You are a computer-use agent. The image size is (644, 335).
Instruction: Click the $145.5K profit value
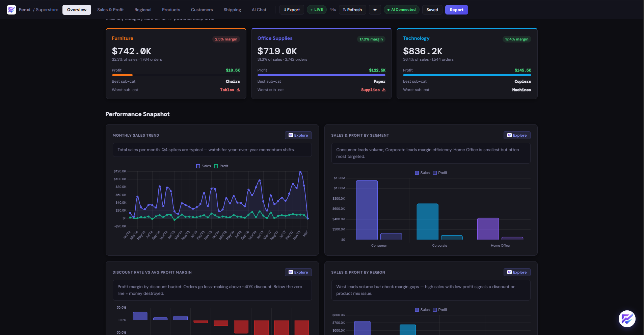tap(523, 70)
